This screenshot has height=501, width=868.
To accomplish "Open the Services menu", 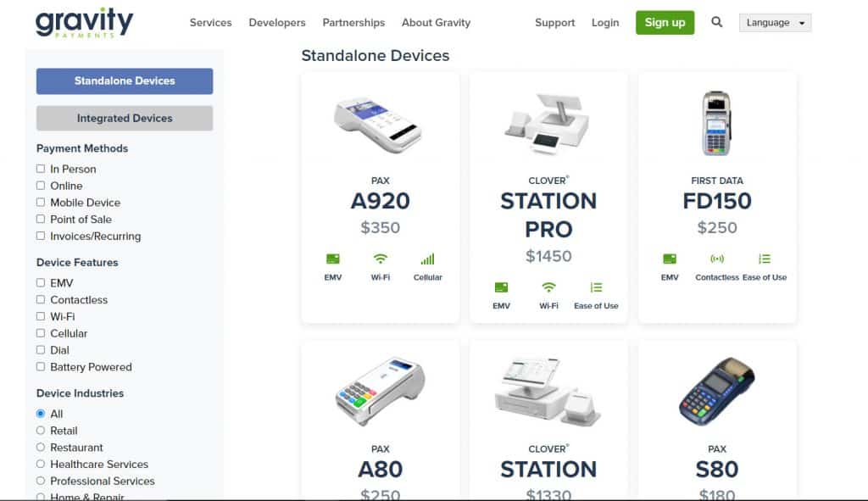I will pyautogui.click(x=210, y=23).
